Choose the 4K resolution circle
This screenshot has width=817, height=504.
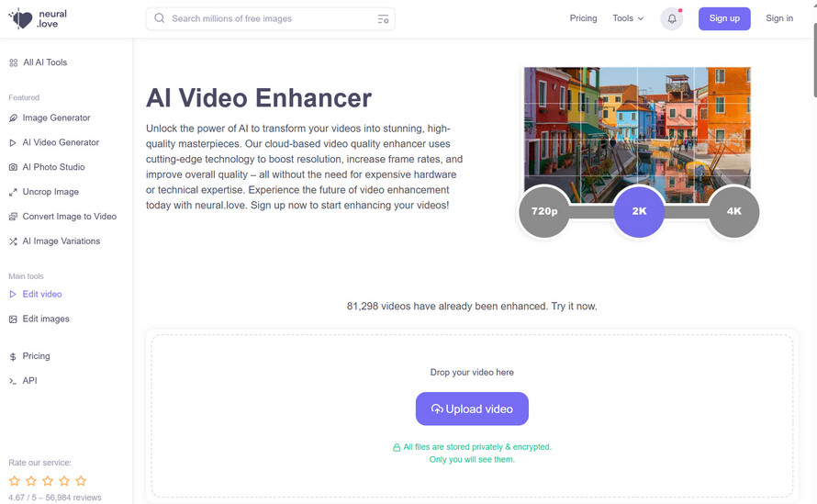point(733,211)
